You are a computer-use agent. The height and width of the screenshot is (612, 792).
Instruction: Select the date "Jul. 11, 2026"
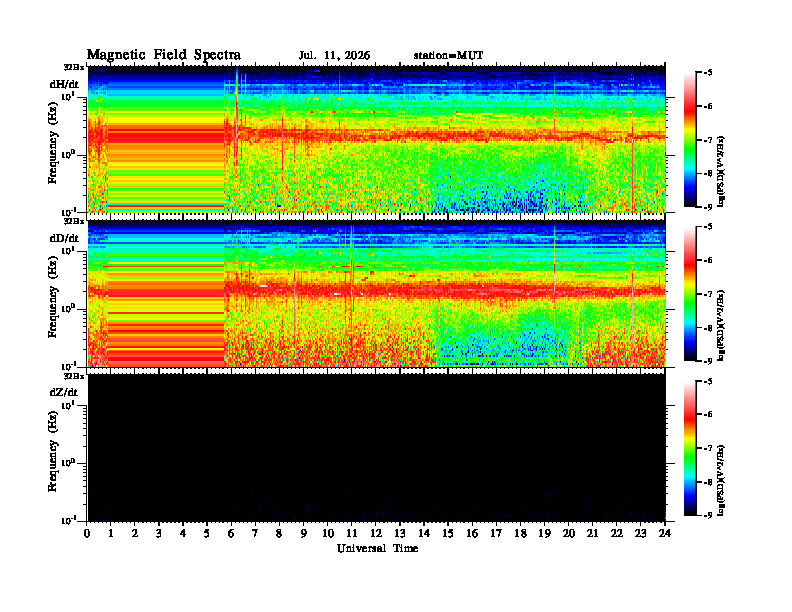click(x=334, y=56)
